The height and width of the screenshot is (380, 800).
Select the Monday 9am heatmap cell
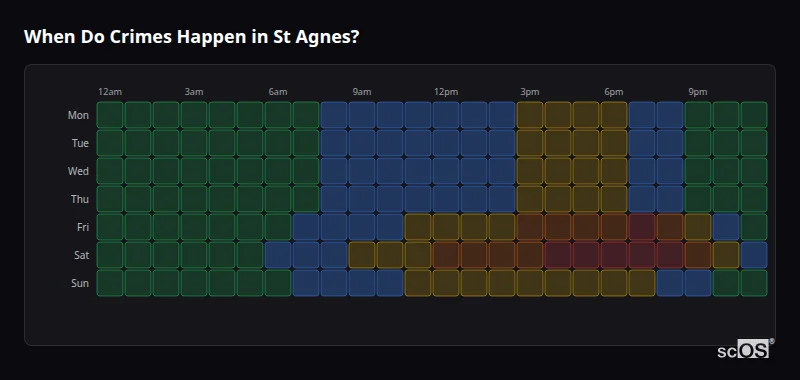(x=362, y=115)
